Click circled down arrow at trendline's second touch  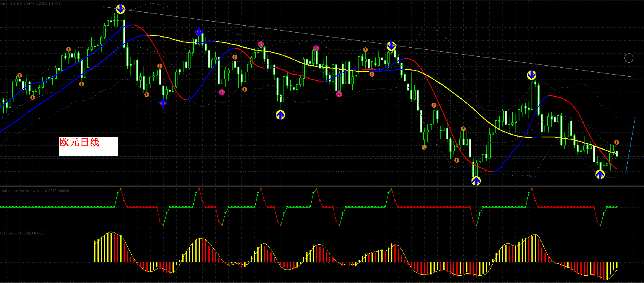tap(391, 46)
